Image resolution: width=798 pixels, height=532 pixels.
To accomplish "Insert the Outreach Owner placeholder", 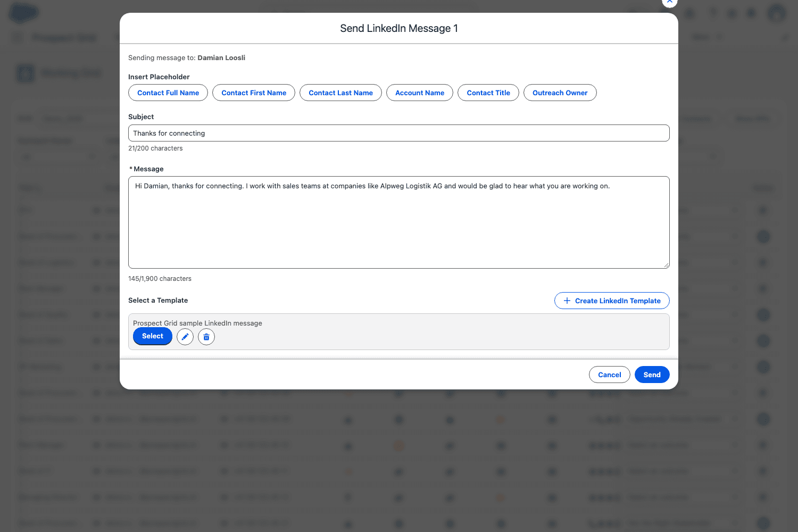I will 560,93.
